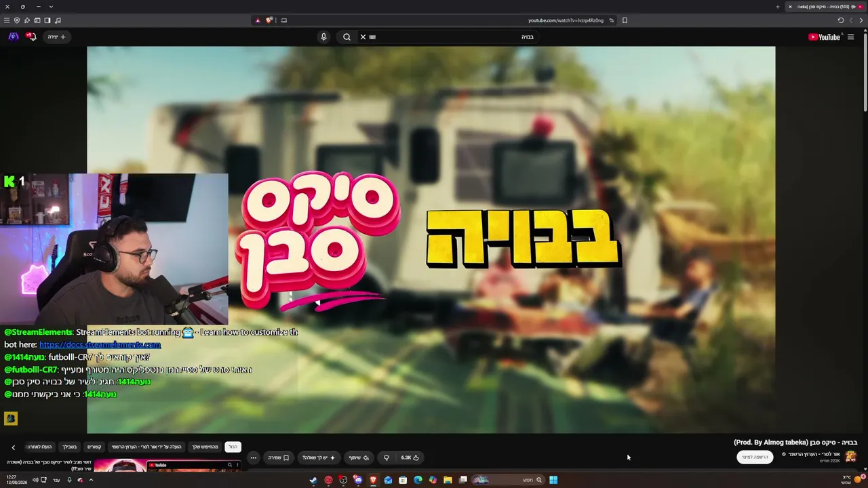Click the Create (יצירה) button
Viewport: 868px width, 488px height.
click(x=57, y=37)
